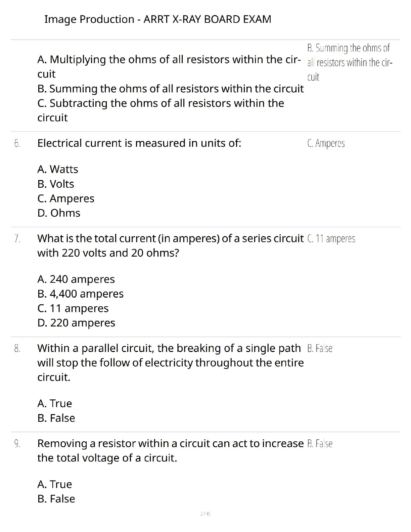Click option C. Subtracting the ohms
This screenshot has width=411, height=532.
pyautogui.click(x=161, y=110)
